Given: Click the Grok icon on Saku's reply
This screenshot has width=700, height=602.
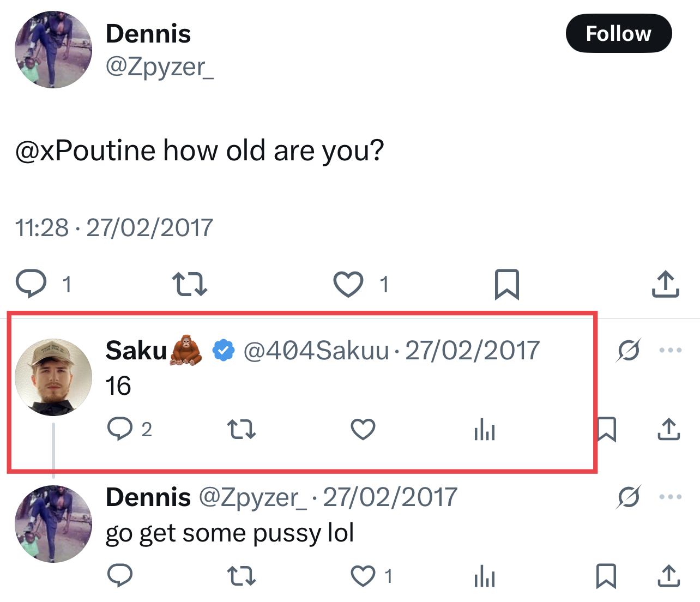Looking at the screenshot, I should tap(629, 350).
